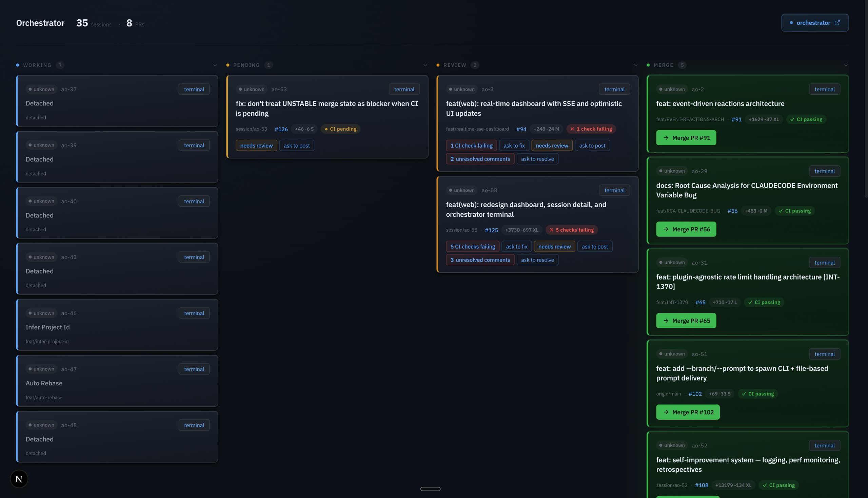The height and width of the screenshot is (498, 868).
Task: Click the yellow status dot in PENDING header
Action: click(228, 65)
